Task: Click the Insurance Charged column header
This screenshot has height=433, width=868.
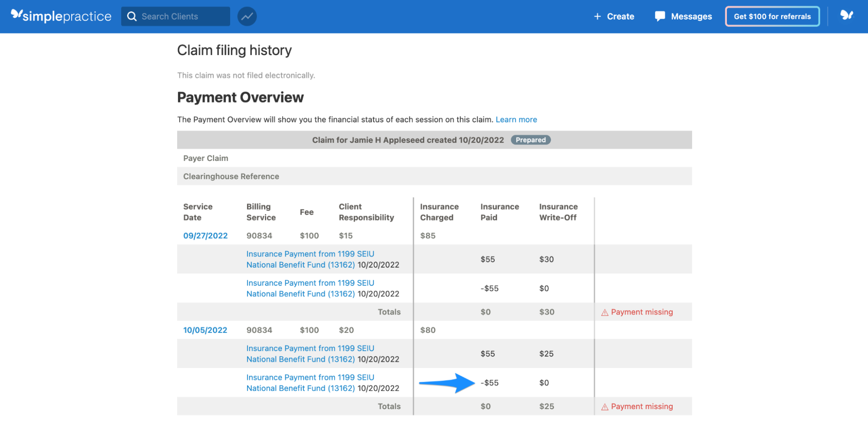Action: [439, 212]
